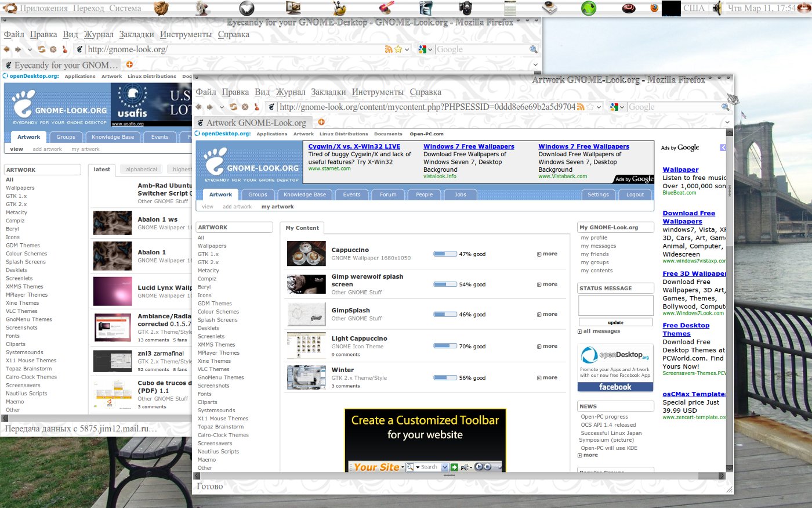Open Закладки menu in the Artwork window
Viewport: 812px width, 508px height.
328,92
